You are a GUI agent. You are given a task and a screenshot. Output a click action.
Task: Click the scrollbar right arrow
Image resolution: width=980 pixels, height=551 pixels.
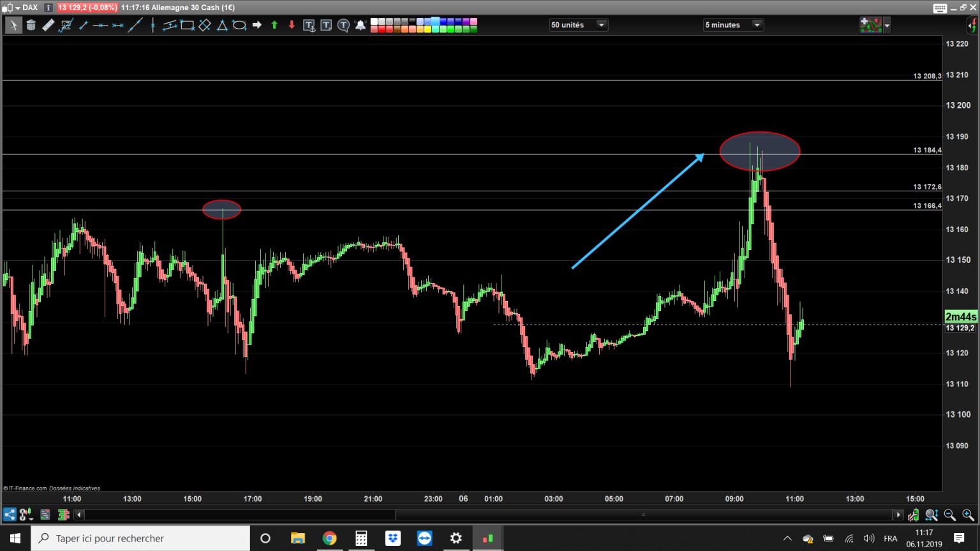point(898,515)
